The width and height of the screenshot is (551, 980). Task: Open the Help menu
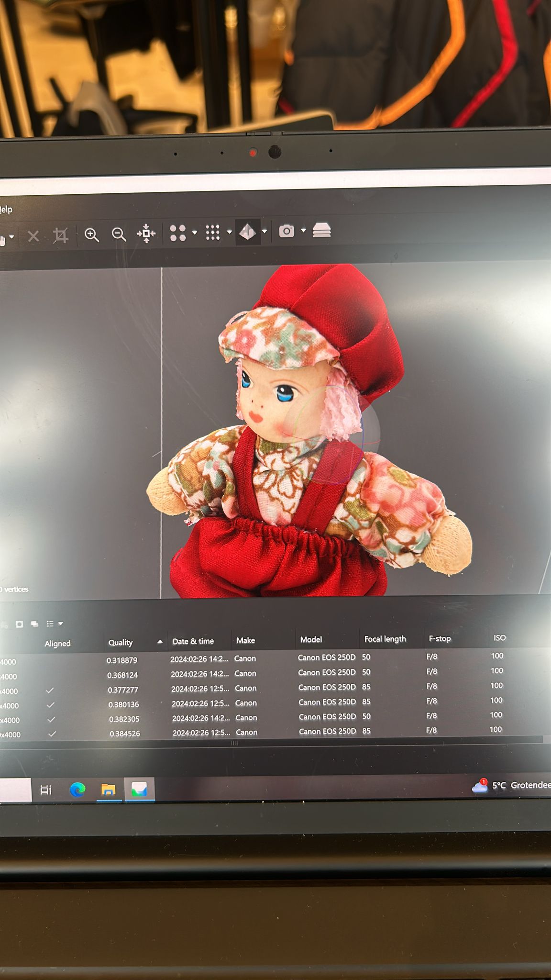click(x=6, y=210)
